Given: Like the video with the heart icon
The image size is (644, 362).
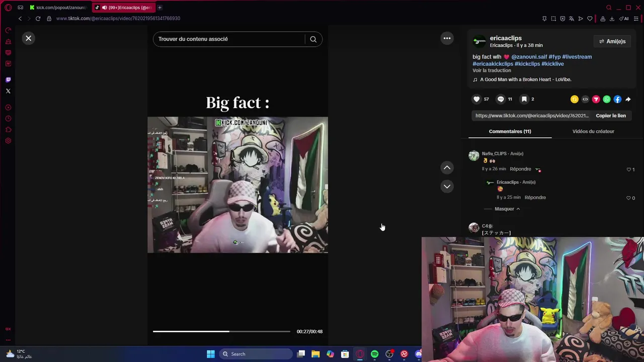Looking at the screenshot, I should [476, 99].
